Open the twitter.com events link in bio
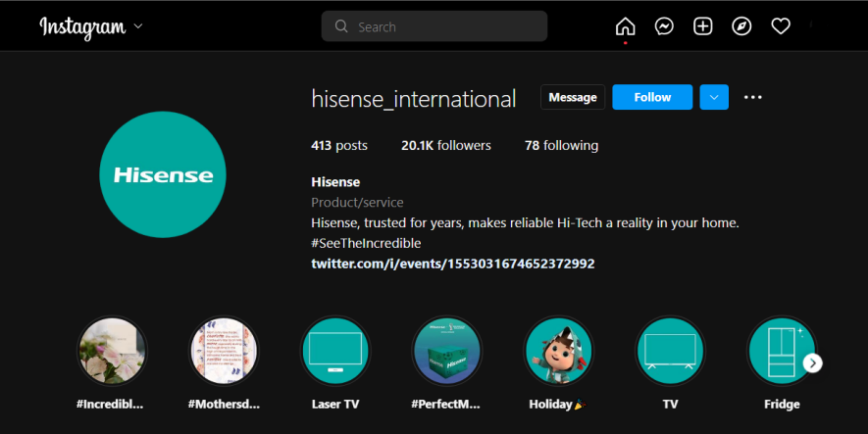868x434 pixels. [452, 264]
